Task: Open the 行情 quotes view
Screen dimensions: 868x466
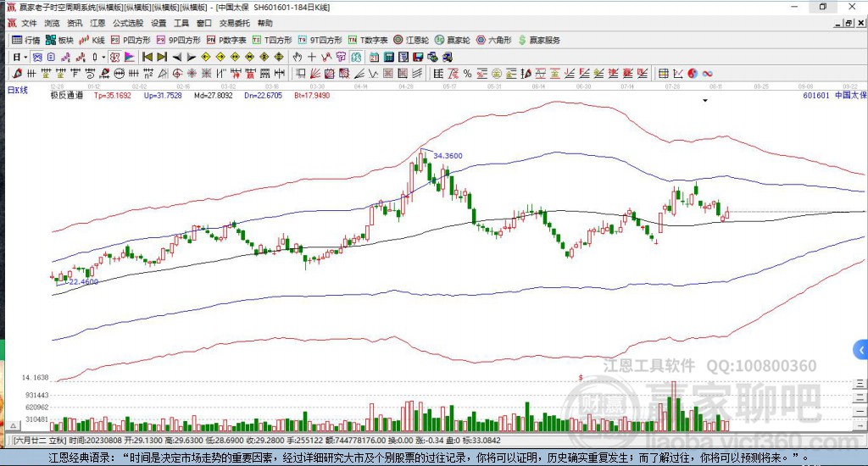Action: 26,40
